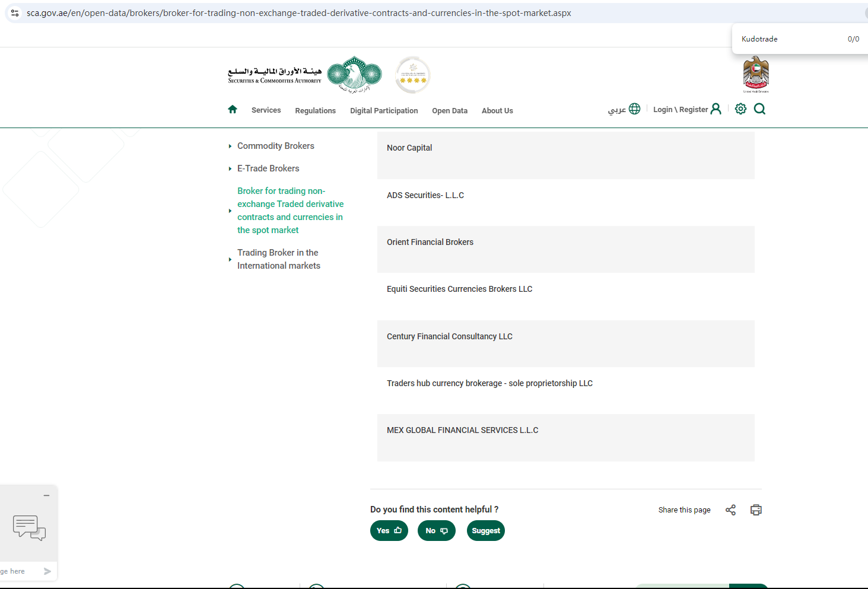Open the Digital Participation menu
Screen dimensions: 868x589
[x=384, y=111]
